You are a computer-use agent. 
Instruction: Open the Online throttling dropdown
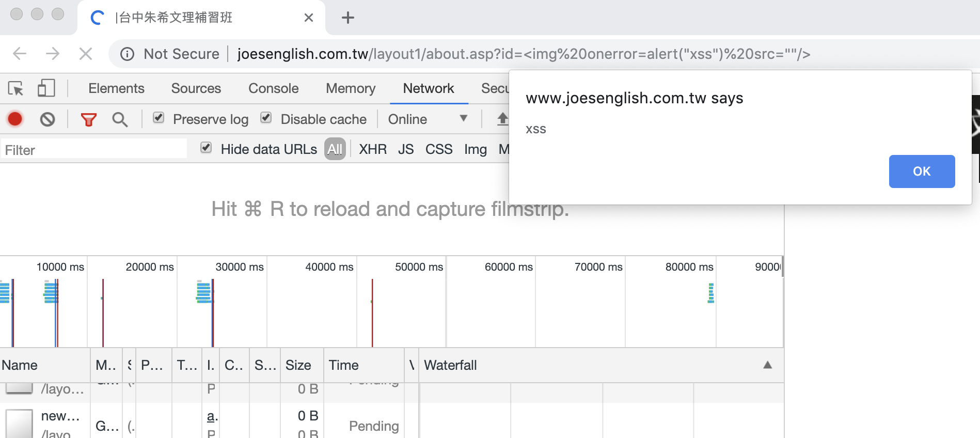click(428, 119)
